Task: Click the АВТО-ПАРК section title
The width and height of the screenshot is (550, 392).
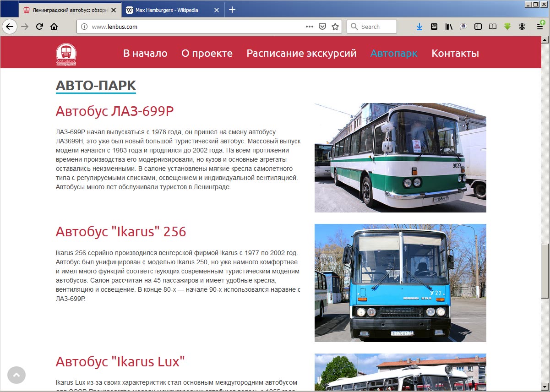Action: click(96, 86)
